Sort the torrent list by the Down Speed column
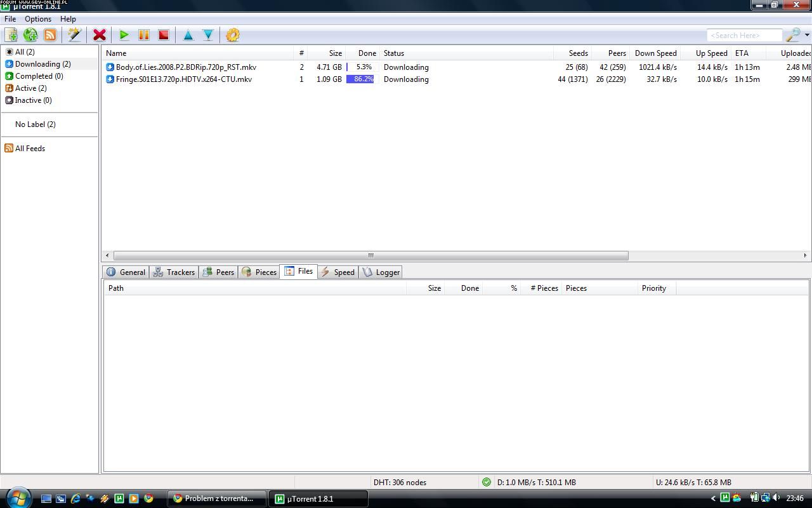This screenshot has width=812, height=508. click(x=655, y=53)
